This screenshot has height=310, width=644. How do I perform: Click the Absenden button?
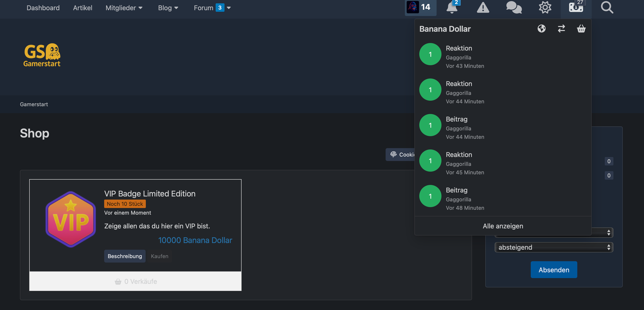point(554,270)
